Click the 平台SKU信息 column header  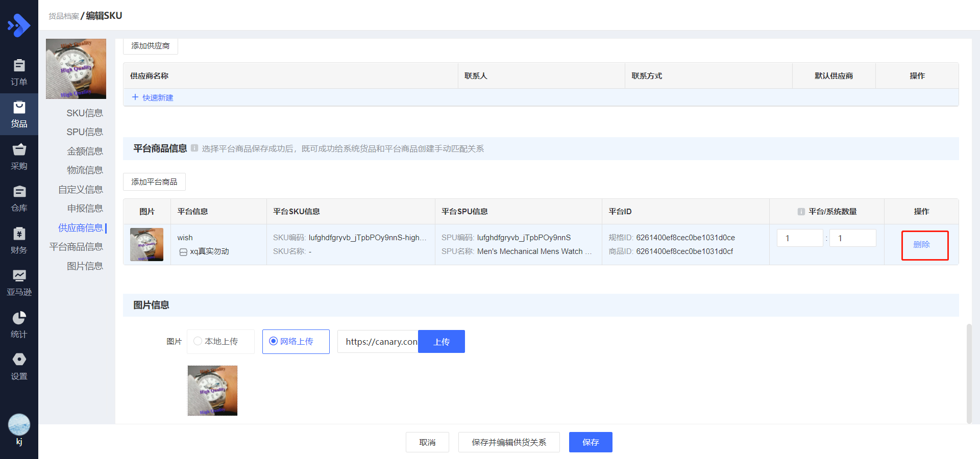pos(297,212)
